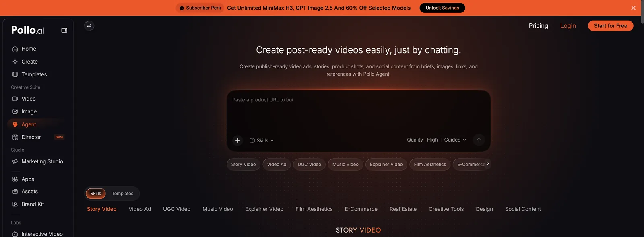Click the Director icon

(15, 137)
